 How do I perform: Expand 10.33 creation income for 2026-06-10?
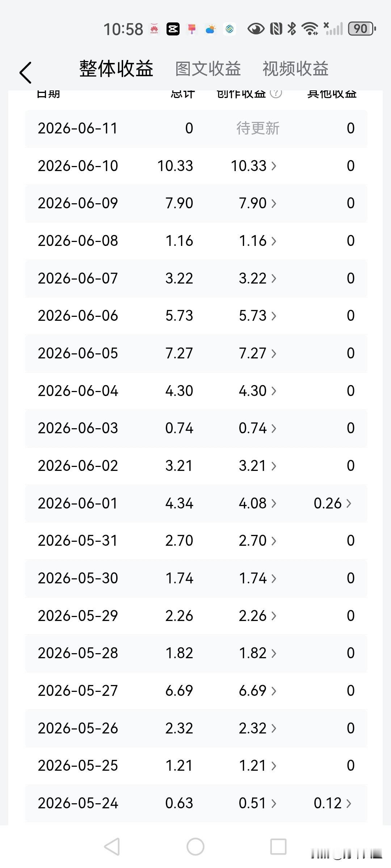click(x=254, y=166)
